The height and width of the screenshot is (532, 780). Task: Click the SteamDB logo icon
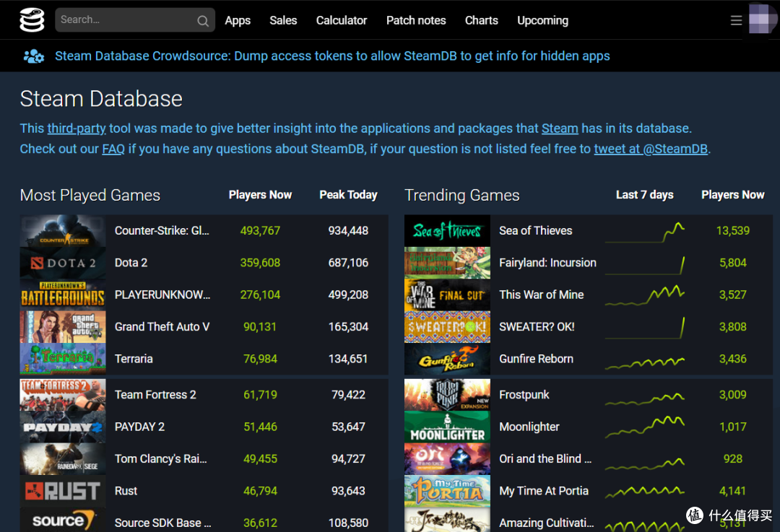pyautogui.click(x=31, y=20)
